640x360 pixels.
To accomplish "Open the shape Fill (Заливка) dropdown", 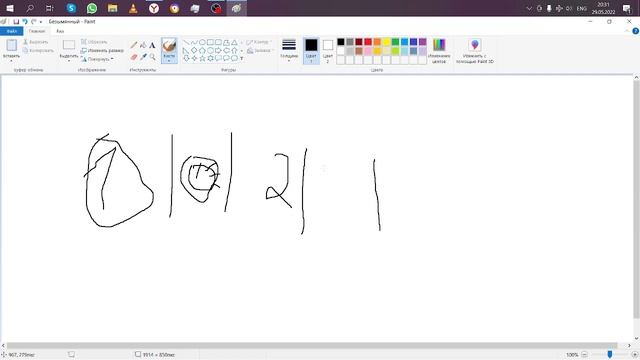I will (260, 51).
